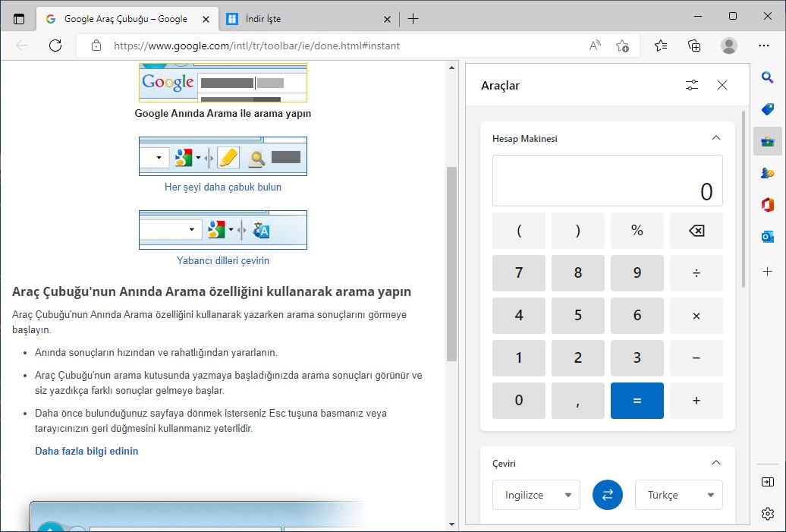Image resolution: width=786 pixels, height=532 pixels.
Task: Go back to the previous page
Action: coord(22,46)
